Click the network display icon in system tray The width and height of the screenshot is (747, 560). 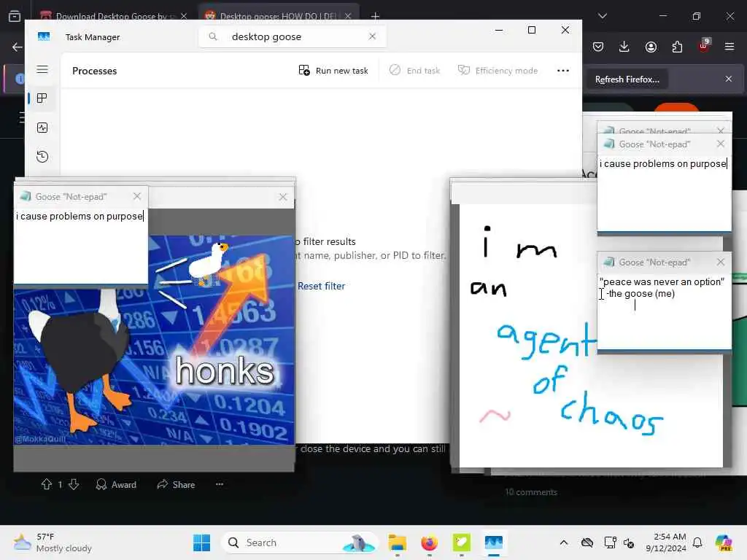tap(610, 542)
